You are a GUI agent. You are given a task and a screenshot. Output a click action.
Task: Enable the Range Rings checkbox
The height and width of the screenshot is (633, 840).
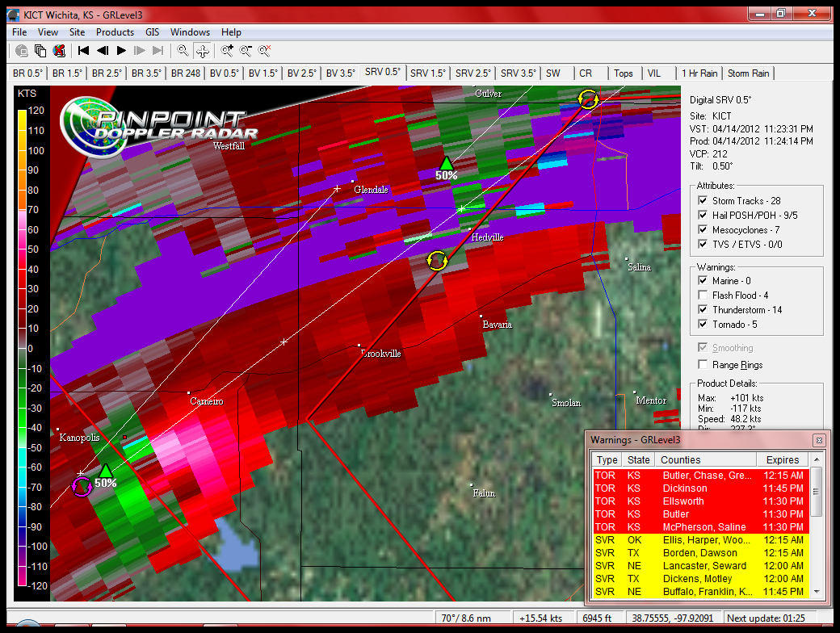click(x=703, y=365)
